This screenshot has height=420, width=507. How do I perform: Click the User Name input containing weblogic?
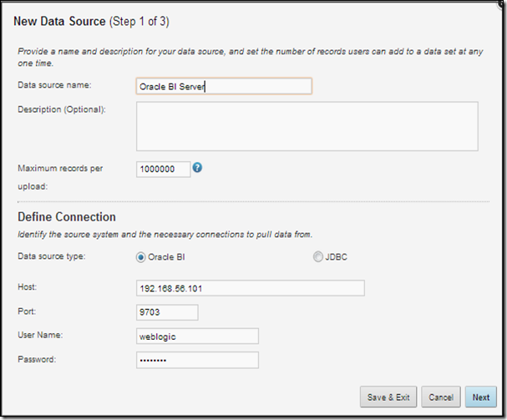pyautogui.click(x=197, y=336)
